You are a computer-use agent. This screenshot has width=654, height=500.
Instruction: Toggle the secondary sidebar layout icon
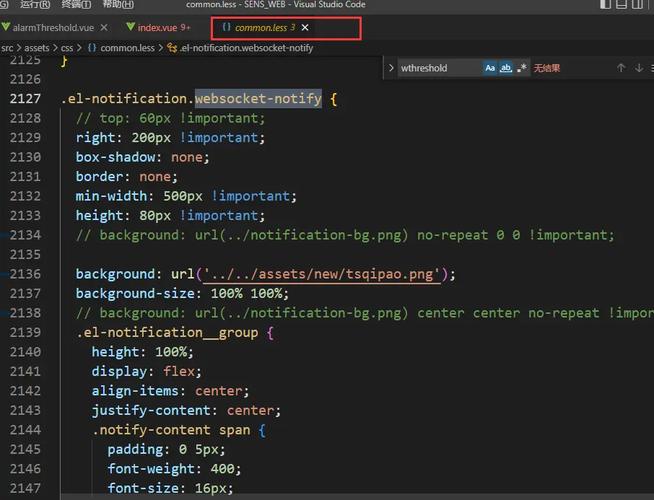637,4
